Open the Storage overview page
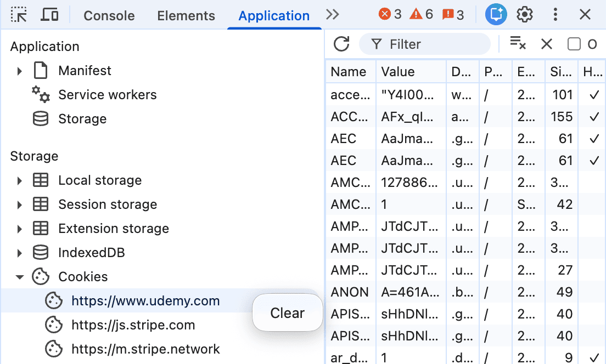This screenshot has height=364, width=606. point(82,118)
